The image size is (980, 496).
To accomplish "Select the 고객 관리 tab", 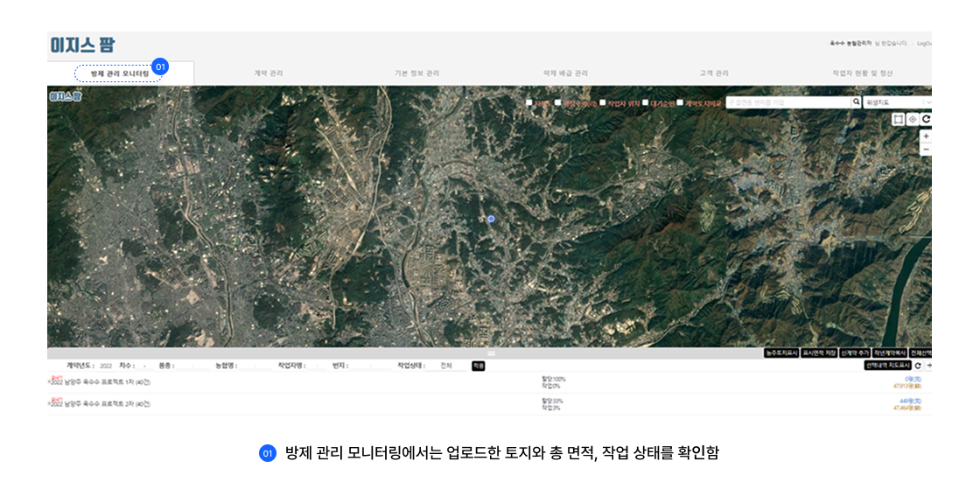I will 714,73.
